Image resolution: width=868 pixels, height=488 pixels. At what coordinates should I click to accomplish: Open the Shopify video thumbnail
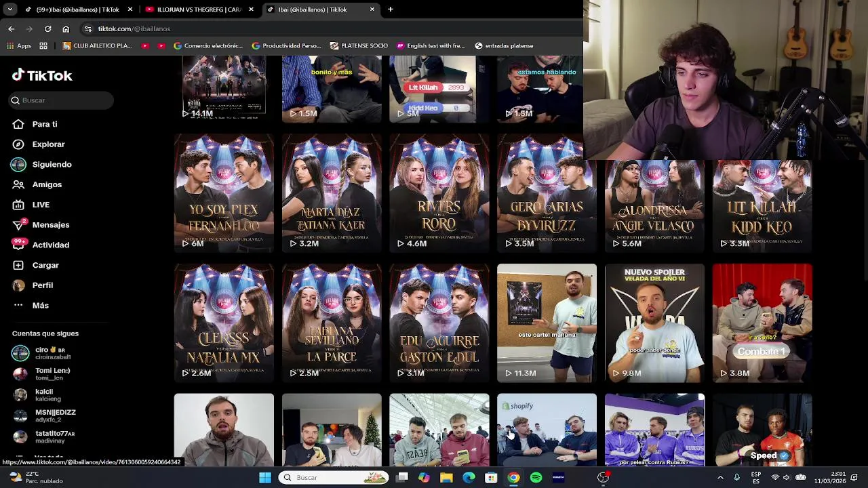click(547, 430)
